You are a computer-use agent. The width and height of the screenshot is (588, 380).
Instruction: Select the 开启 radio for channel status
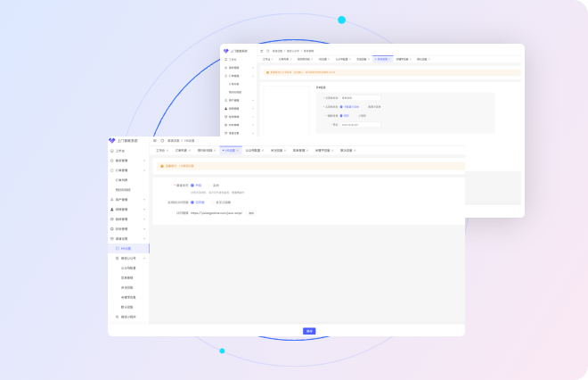tap(192, 186)
